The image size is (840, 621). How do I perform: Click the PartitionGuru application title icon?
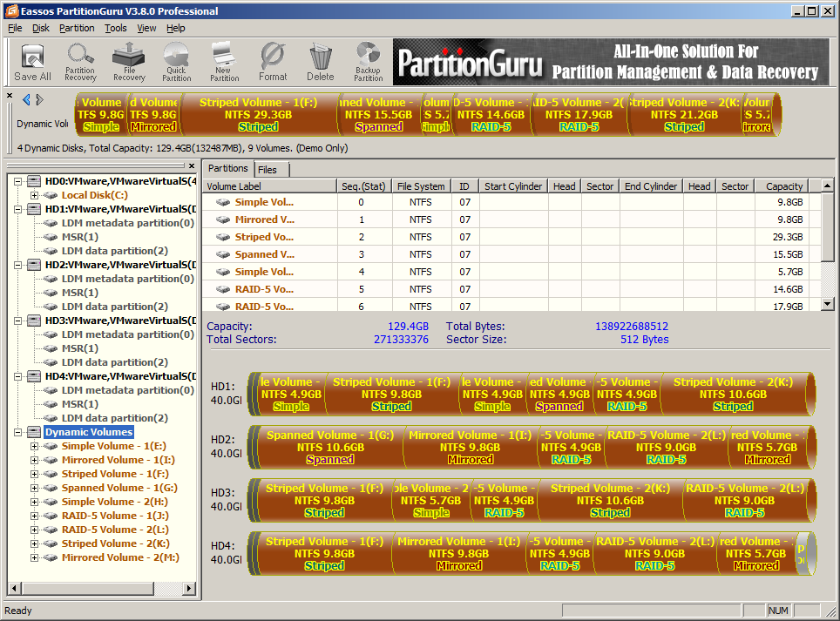10,10
